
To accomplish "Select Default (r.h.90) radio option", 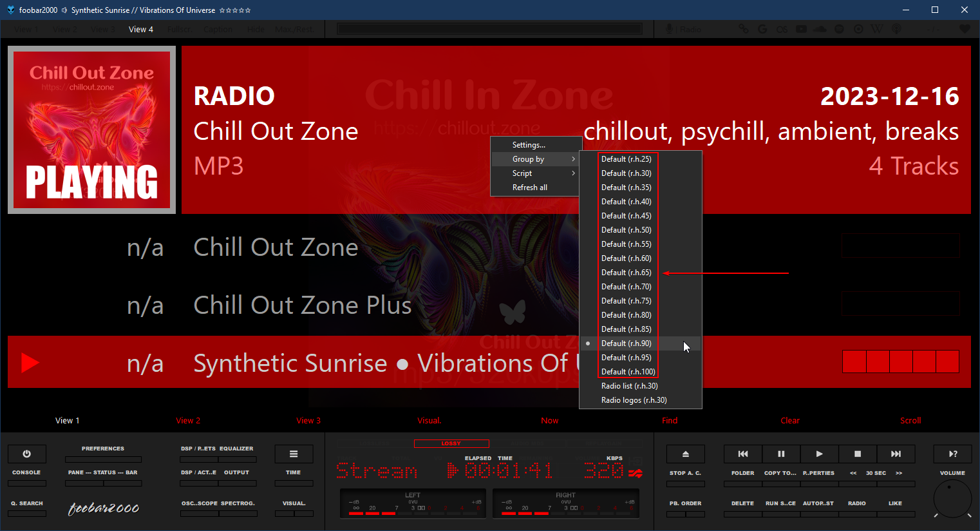I will pos(626,343).
